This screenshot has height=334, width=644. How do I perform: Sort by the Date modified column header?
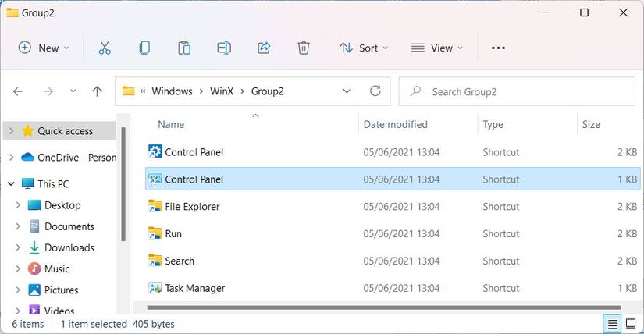point(396,125)
